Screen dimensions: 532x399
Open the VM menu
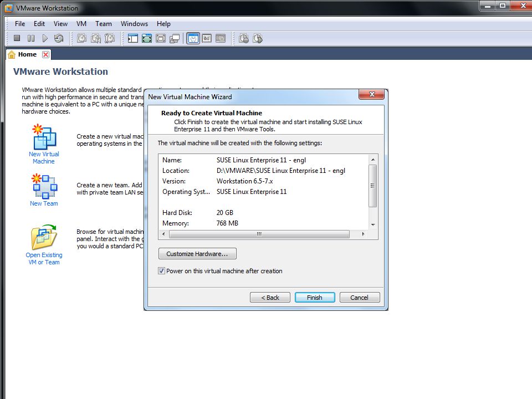[81, 24]
